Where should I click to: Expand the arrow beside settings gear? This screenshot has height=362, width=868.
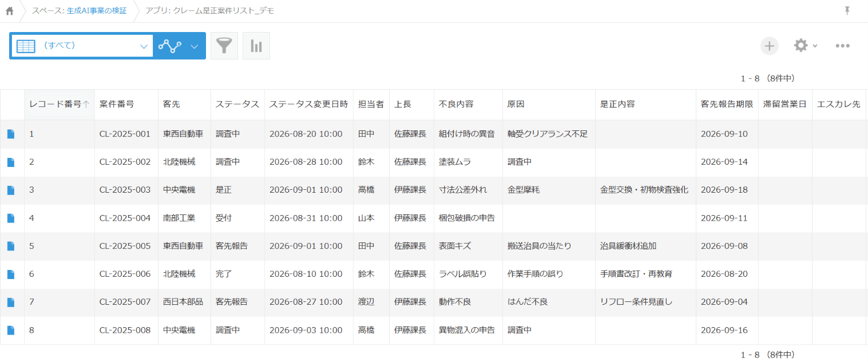pos(815,46)
